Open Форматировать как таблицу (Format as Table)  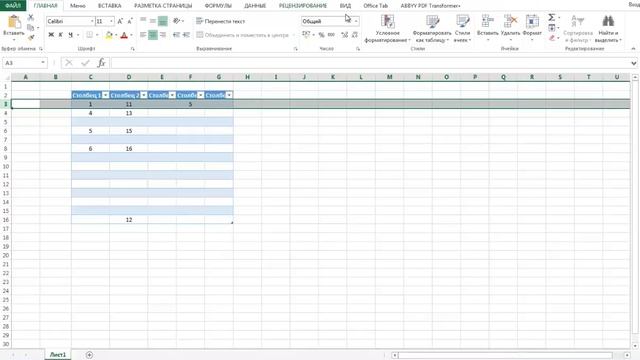(432, 29)
